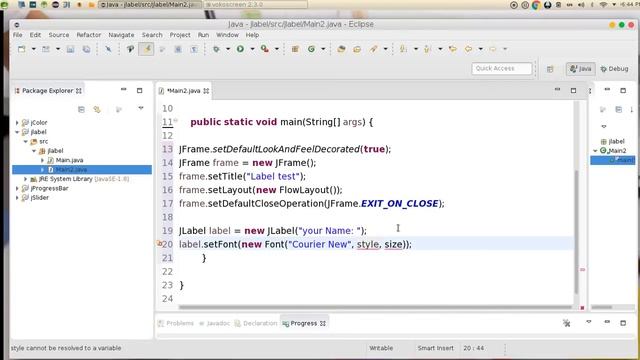Open the External Tools dropdown arrow

click(277, 49)
